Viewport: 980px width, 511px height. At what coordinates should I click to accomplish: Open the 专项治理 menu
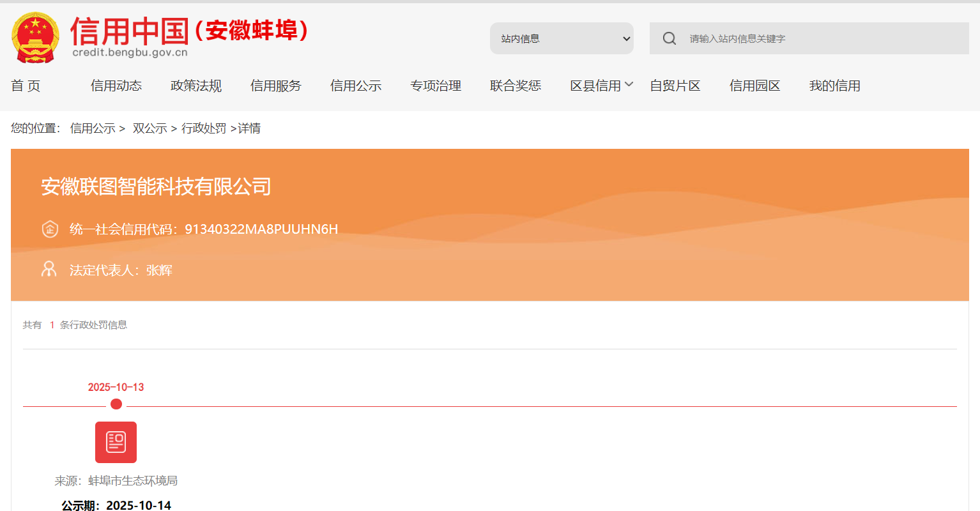[x=436, y=86]
